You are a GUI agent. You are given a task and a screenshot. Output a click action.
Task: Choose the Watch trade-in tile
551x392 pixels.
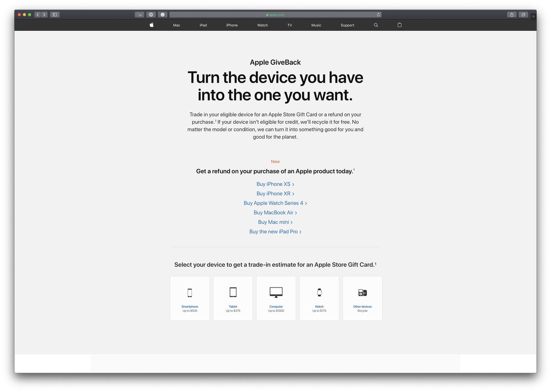(x=319, y=298)
